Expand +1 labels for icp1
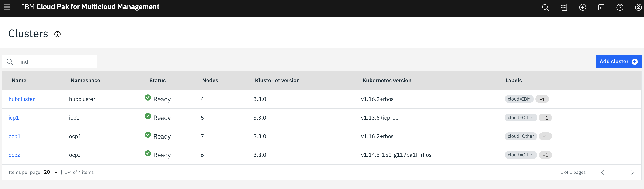 (545, 118)
